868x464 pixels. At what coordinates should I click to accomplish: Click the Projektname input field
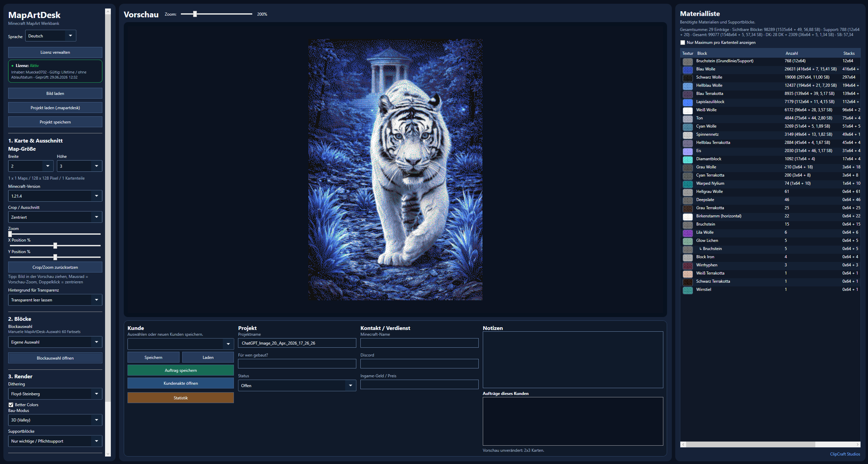[297, 343]
